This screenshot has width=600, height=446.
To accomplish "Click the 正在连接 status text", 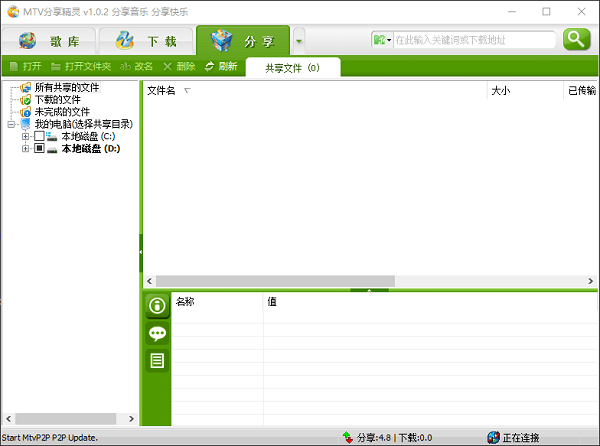I will point(521,438).
